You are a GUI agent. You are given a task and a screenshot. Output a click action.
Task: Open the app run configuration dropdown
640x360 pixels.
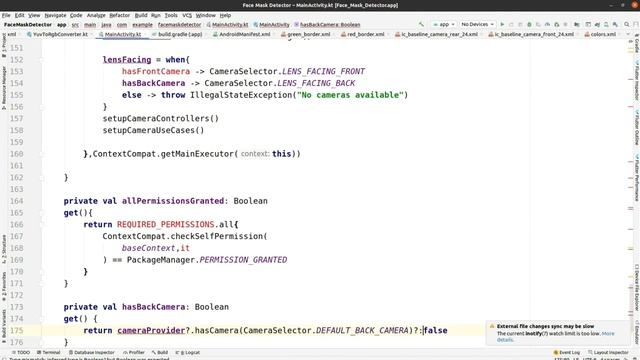click(x=444, y=24)
